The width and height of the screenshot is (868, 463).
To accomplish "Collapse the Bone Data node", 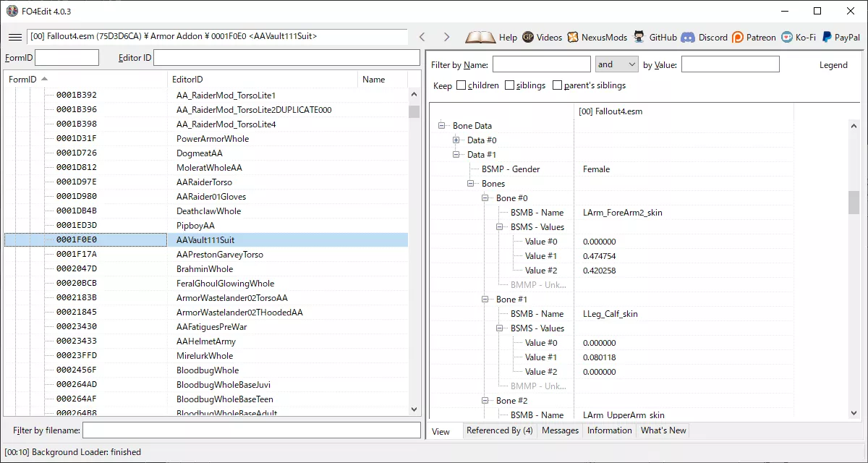I will (442, 126).
